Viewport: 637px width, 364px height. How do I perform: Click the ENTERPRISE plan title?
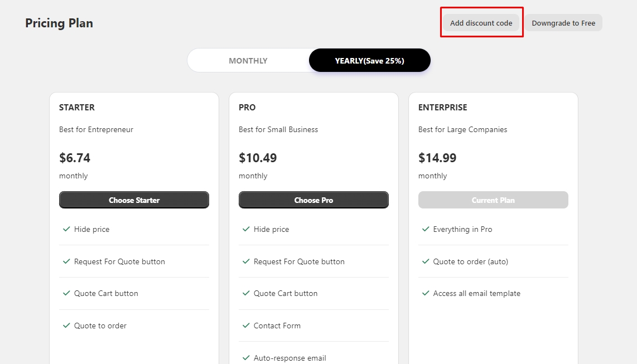pos(443,107)
